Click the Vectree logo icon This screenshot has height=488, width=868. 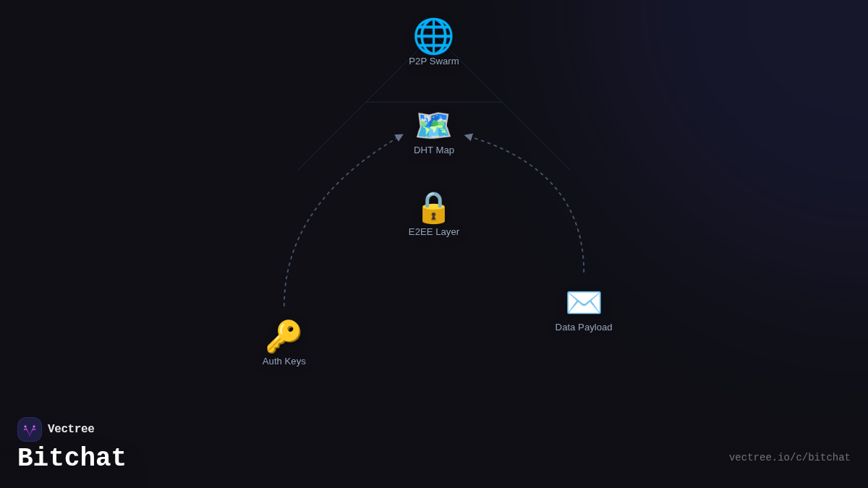pos(30,429)
